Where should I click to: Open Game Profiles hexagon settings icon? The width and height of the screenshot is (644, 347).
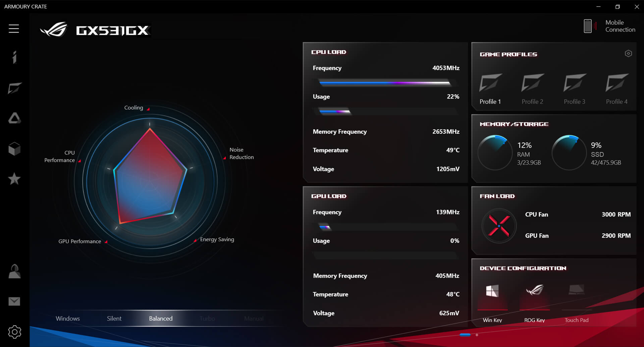coord(628,54)
